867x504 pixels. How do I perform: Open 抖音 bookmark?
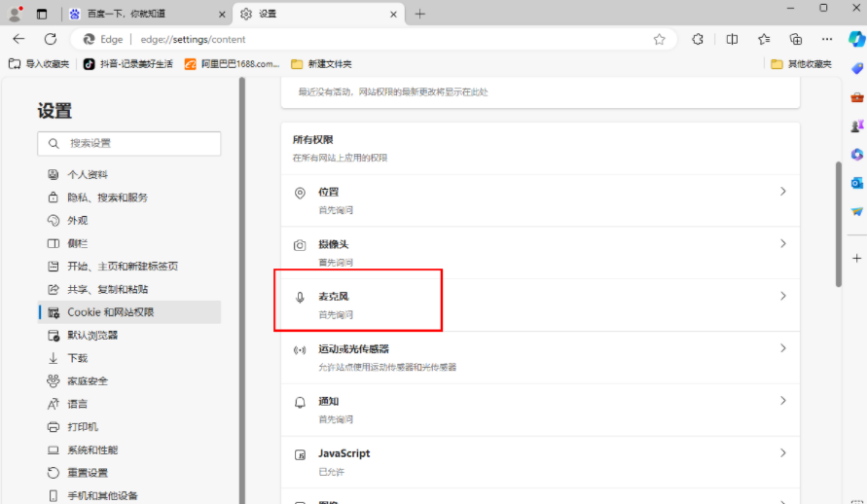[x=127, y=64]
